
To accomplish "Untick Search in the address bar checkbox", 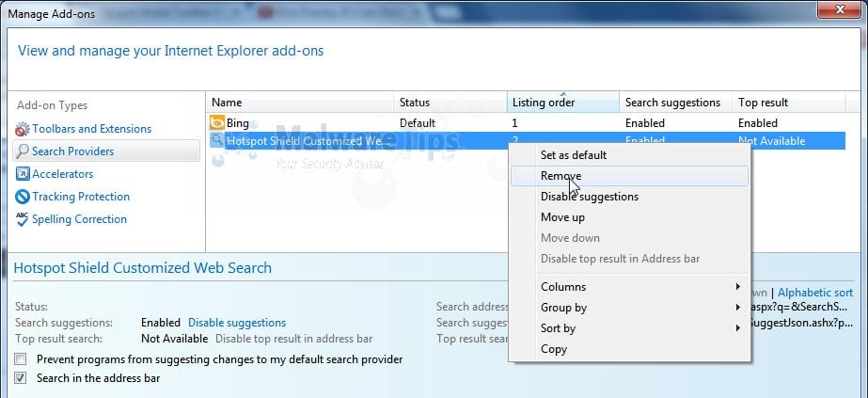I will pos(21,378).
